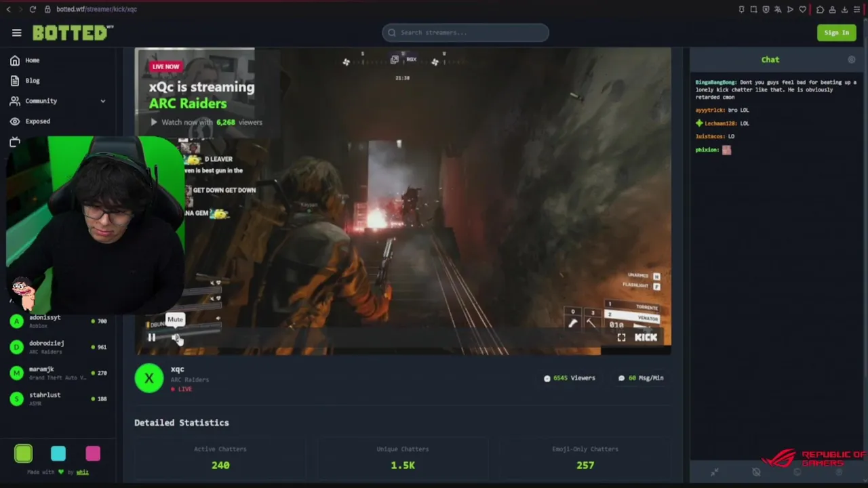
Task: Pause the stream video
Action: (x=152, y=338)
